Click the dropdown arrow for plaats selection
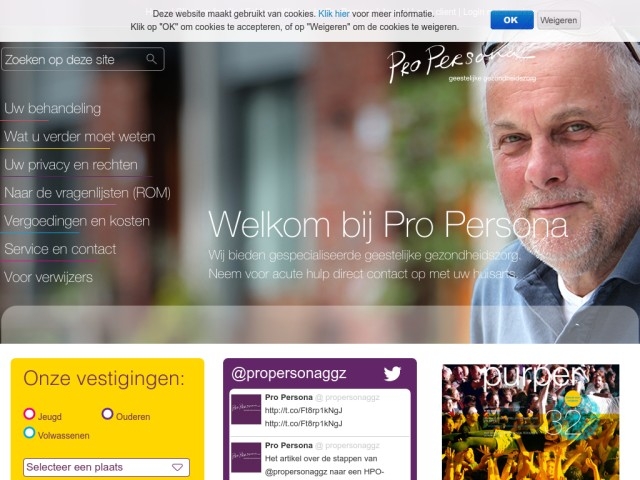This screenshot has width=640, height=480. click(x=177, y=467)
